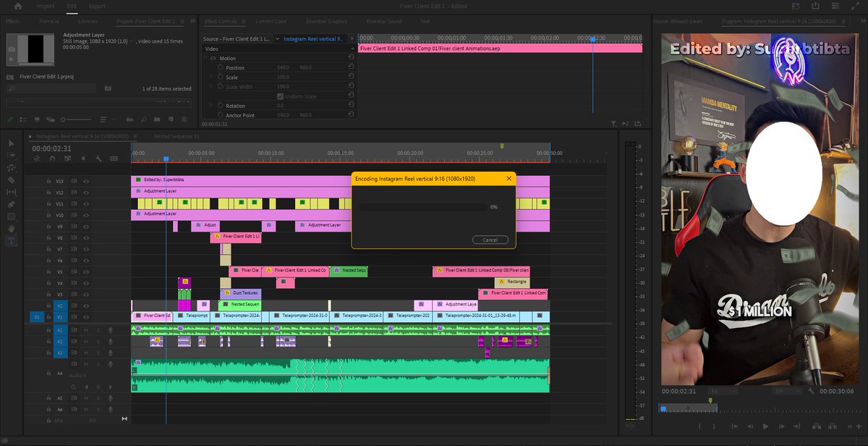
Task: Click the Go to Out point button
Action: 797,426
